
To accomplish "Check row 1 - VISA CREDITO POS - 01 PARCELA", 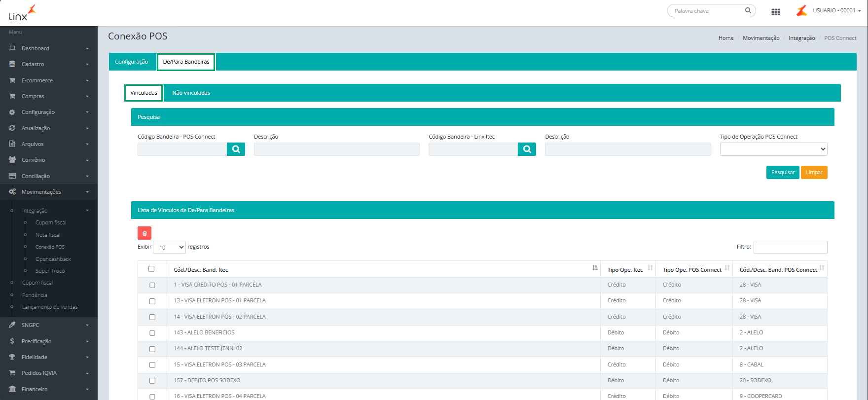I will (x=152, y=285).
